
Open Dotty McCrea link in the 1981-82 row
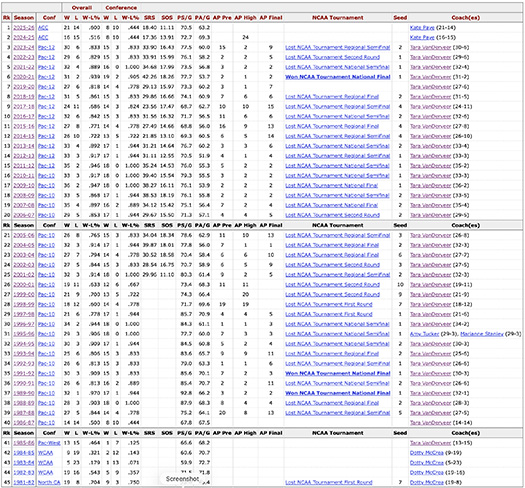[x=427, y=482]
